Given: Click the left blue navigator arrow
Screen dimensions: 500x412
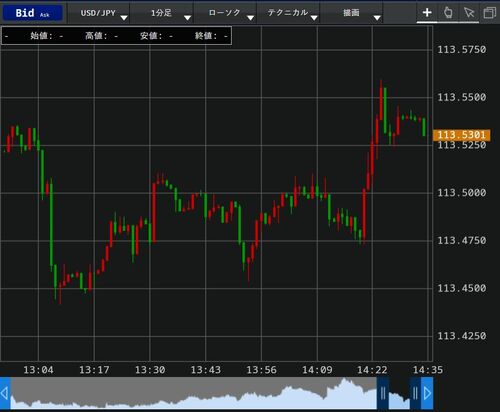Looking at the screenshot, I should 5,394.
